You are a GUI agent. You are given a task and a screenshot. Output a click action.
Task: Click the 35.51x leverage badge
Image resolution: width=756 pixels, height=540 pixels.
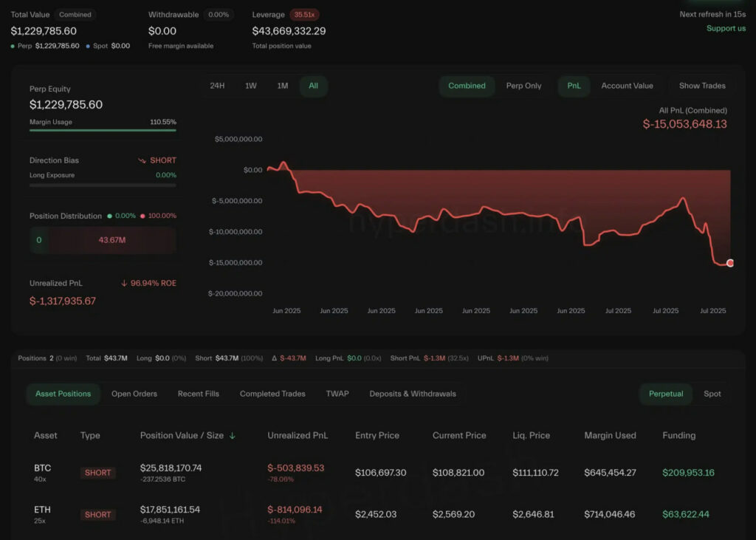coord(303,15)
